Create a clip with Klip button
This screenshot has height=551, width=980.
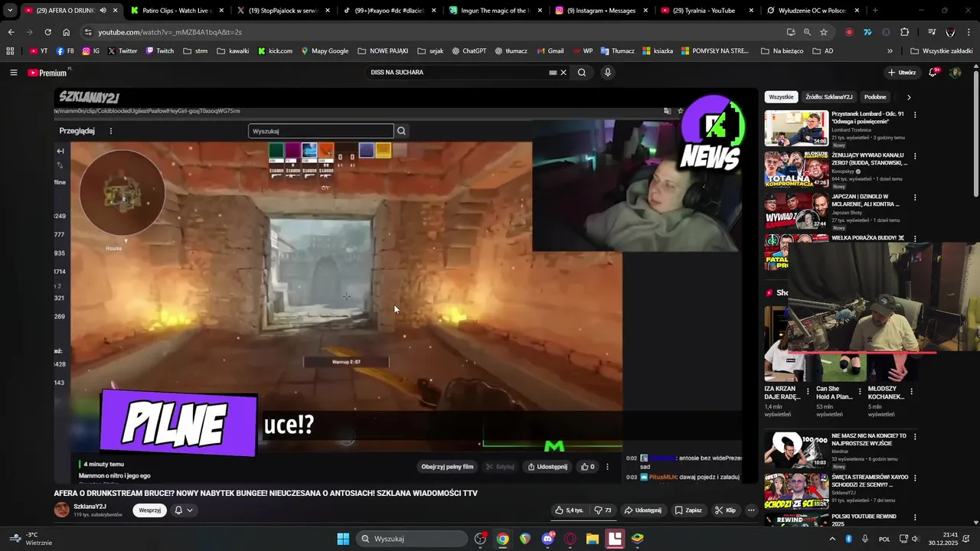tap(725, 510)
